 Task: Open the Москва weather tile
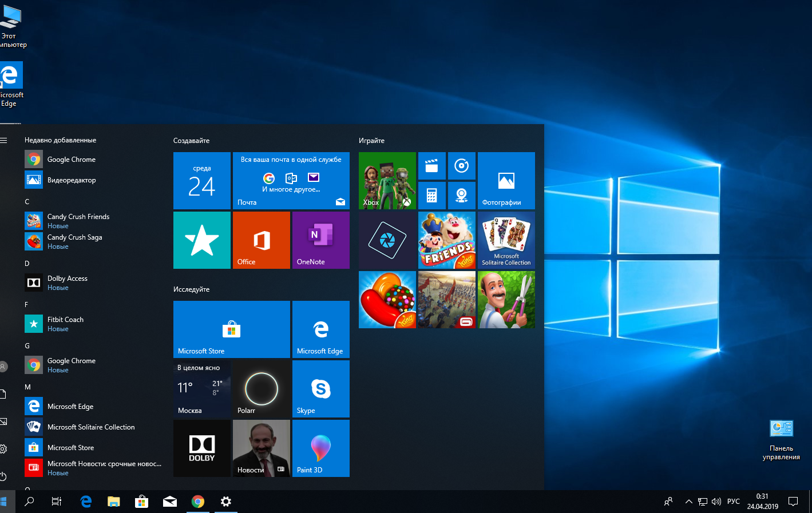(x=202, y=389)
